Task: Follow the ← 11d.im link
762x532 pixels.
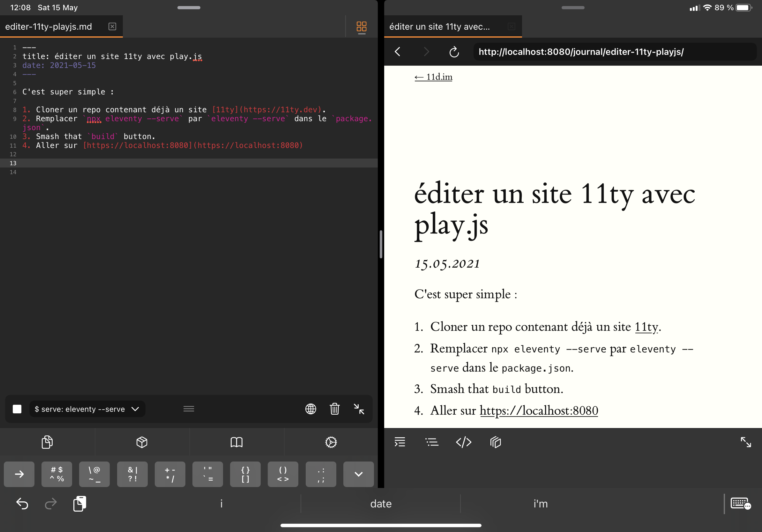Action: [x=433, y=77]
